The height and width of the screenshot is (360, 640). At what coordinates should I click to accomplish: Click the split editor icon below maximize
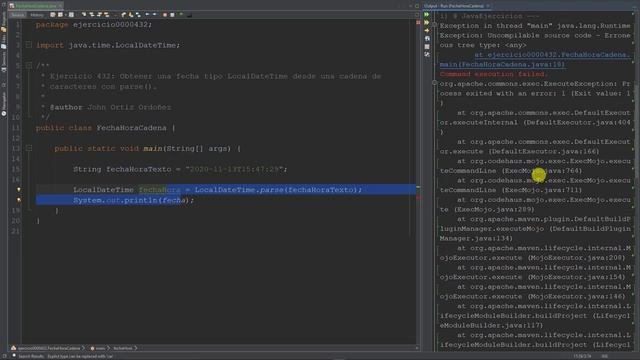pyautogui.click(x=417, y=15)
